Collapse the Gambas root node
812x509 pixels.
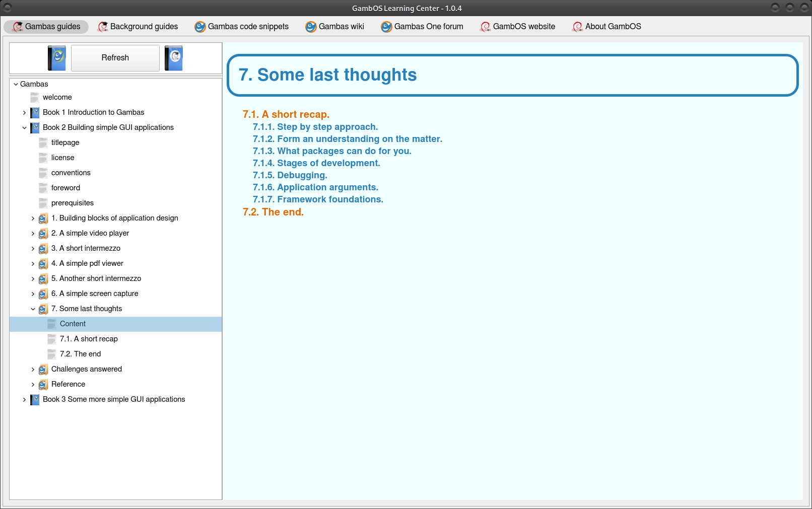point(16,84)
